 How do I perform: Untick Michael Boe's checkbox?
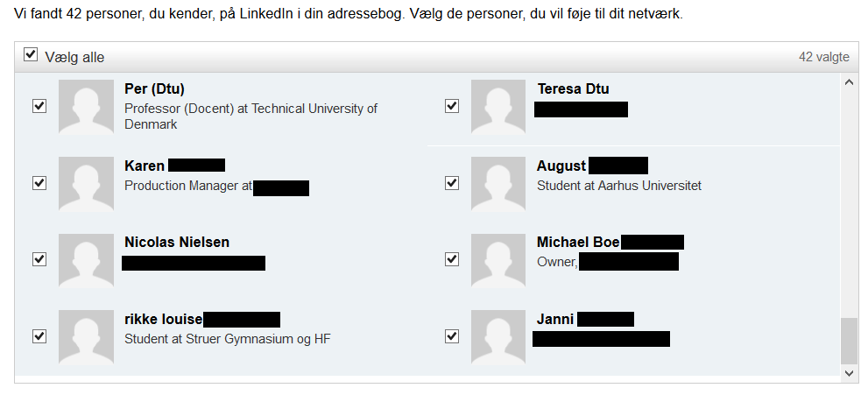pyautogui.click(x=452, y=259)
